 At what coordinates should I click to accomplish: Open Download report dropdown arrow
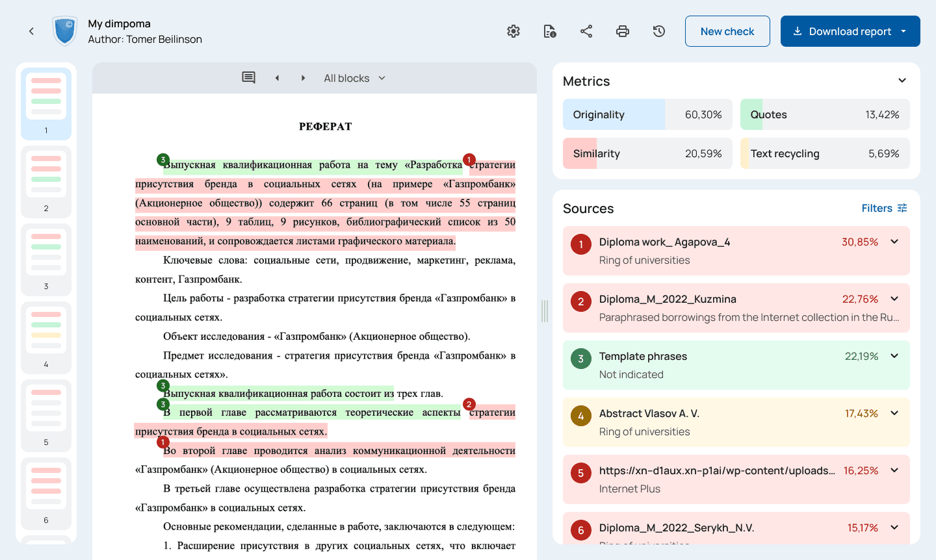[903, 31]
